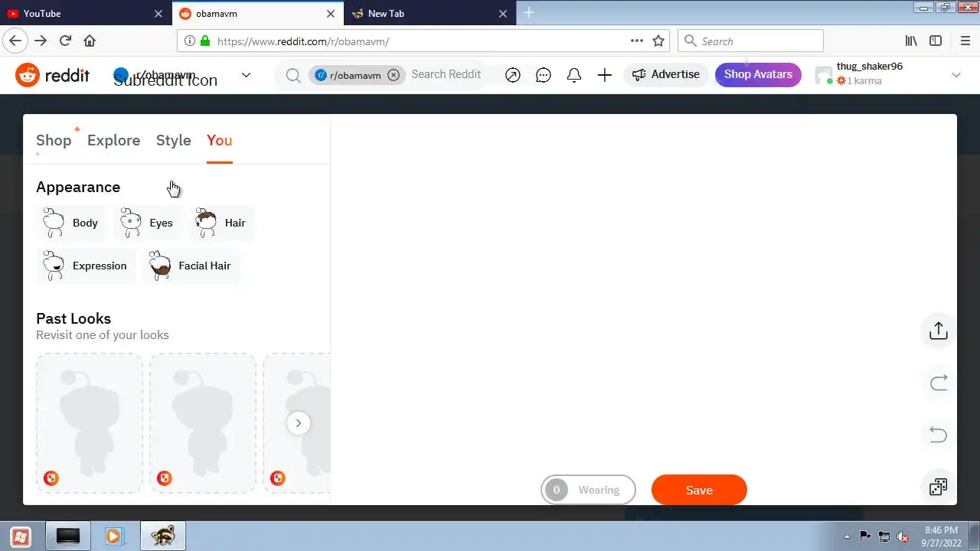This screenshot has height=551, width=980.
Task: Expand the user account dropdown
Action: (x=955, y=75)
